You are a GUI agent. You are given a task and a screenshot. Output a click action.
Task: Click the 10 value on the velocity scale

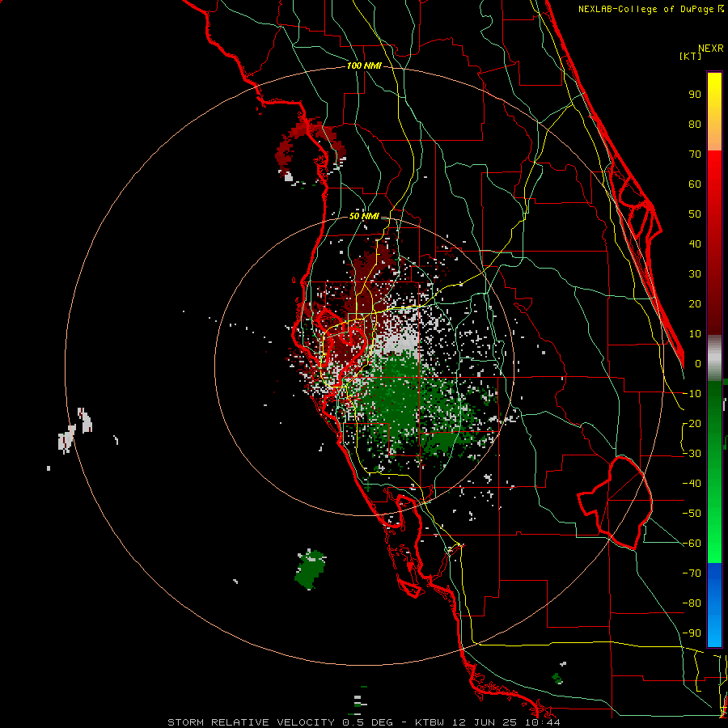tap(695, 333)
